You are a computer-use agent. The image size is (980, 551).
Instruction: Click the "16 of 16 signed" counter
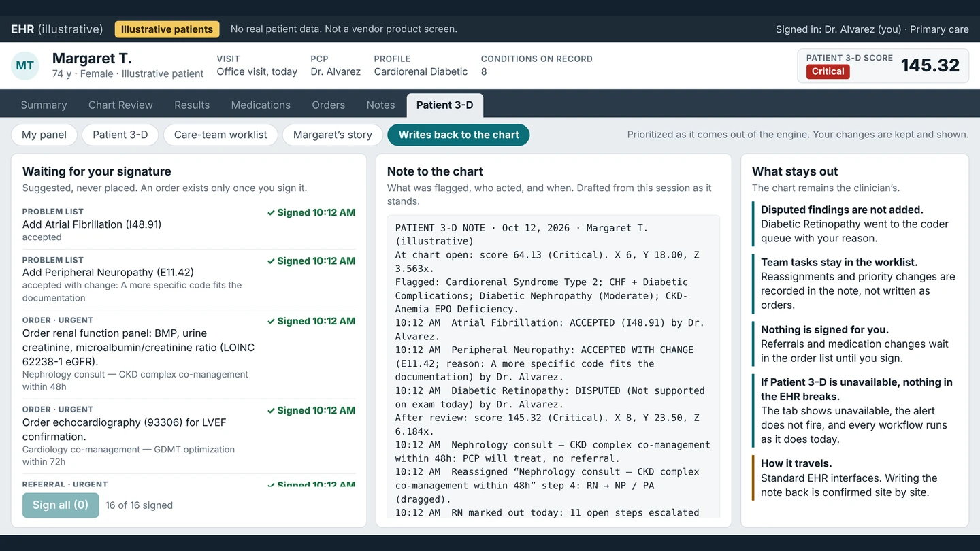coord(139,505)
